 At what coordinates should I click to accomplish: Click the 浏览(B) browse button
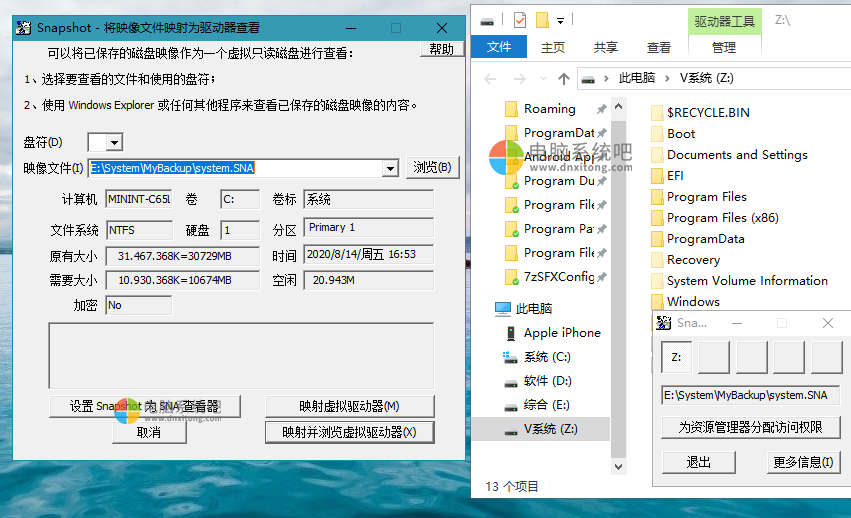pyautogui.click(x=433, y=167)
